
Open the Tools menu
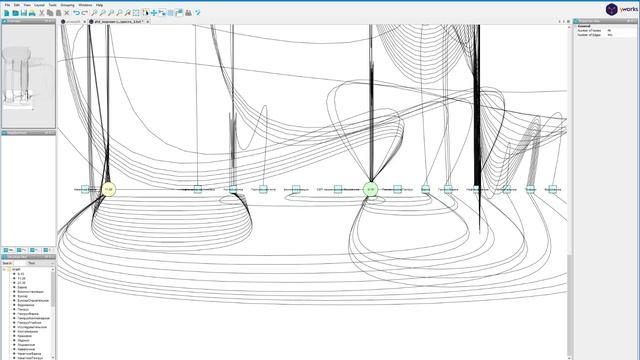(53, 5)
